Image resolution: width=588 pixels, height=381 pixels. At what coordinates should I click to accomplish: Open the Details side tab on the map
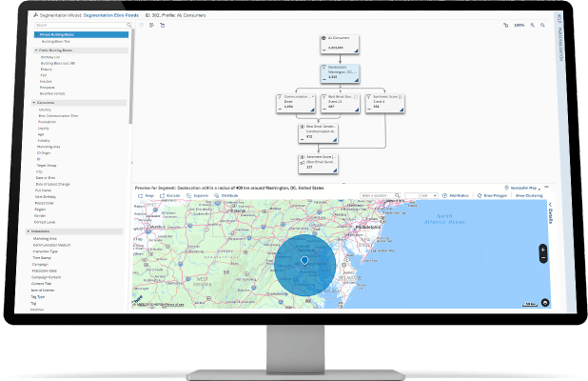[551, 212]
